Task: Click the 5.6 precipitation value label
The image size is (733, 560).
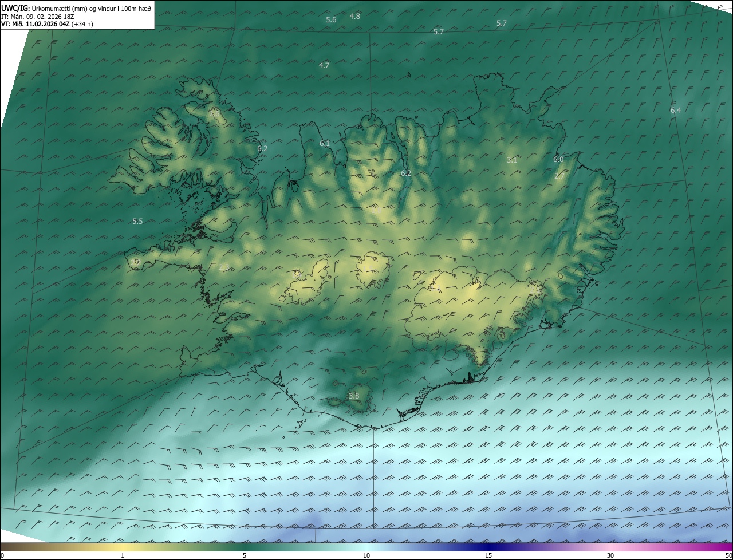Action: (x=331, y=20)
